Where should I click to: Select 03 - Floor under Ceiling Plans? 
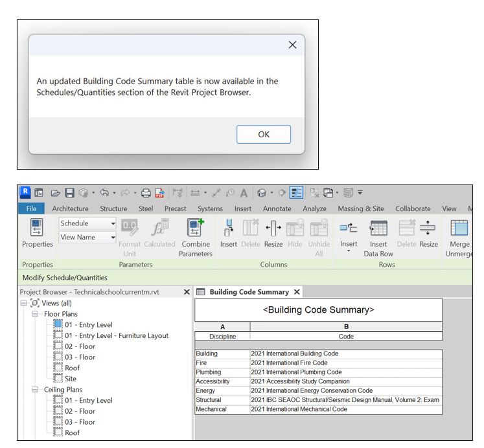click(x=80, y=422)
